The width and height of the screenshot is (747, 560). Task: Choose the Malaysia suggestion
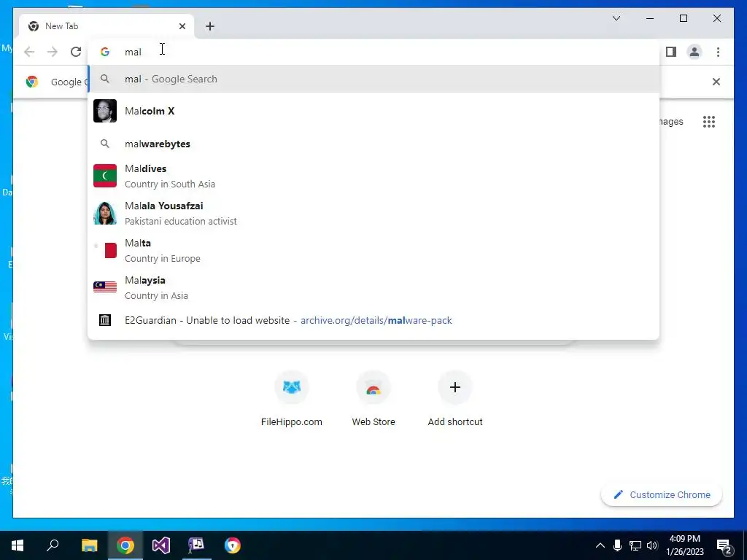373,287
